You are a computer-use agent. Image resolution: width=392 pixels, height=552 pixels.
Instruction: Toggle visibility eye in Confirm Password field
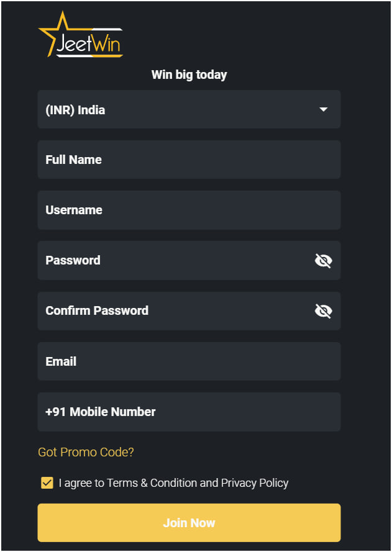click(x=323, y=311)
